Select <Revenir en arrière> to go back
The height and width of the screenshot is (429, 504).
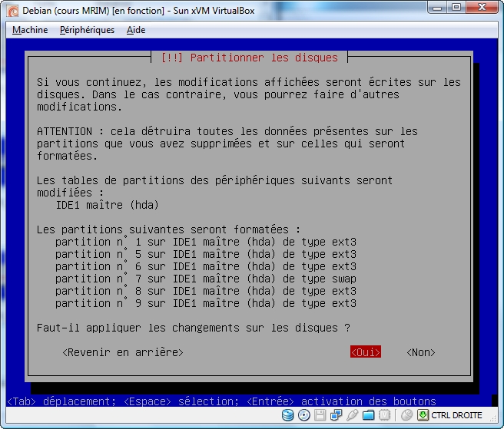123,352
